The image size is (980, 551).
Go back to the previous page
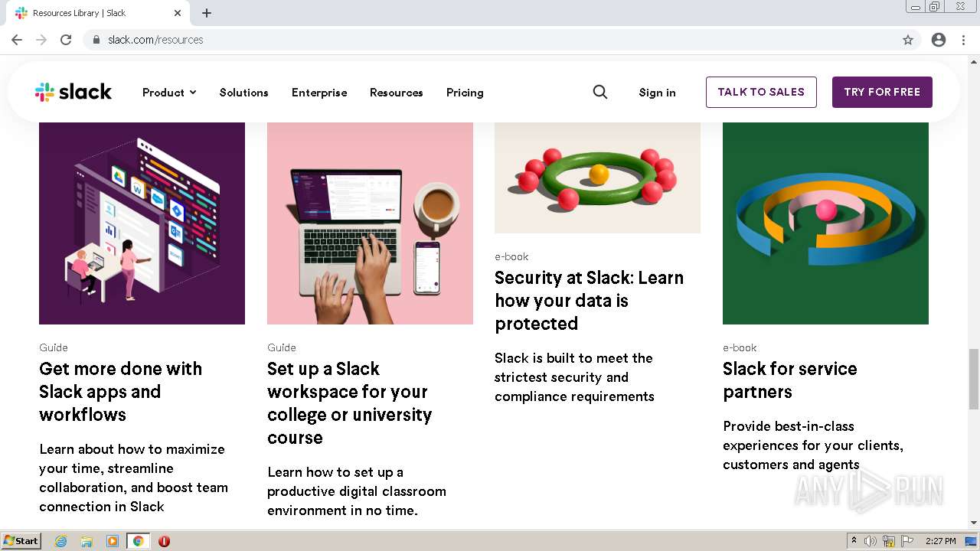pyautogui.click(x=17, y=40)
